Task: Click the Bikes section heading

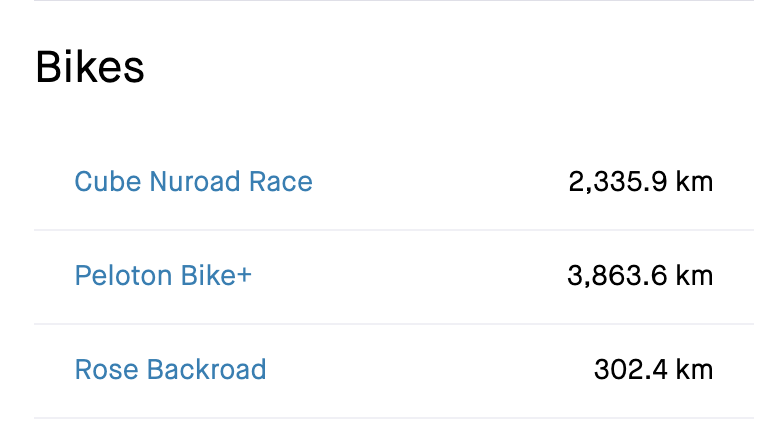Action: (90, 67)
